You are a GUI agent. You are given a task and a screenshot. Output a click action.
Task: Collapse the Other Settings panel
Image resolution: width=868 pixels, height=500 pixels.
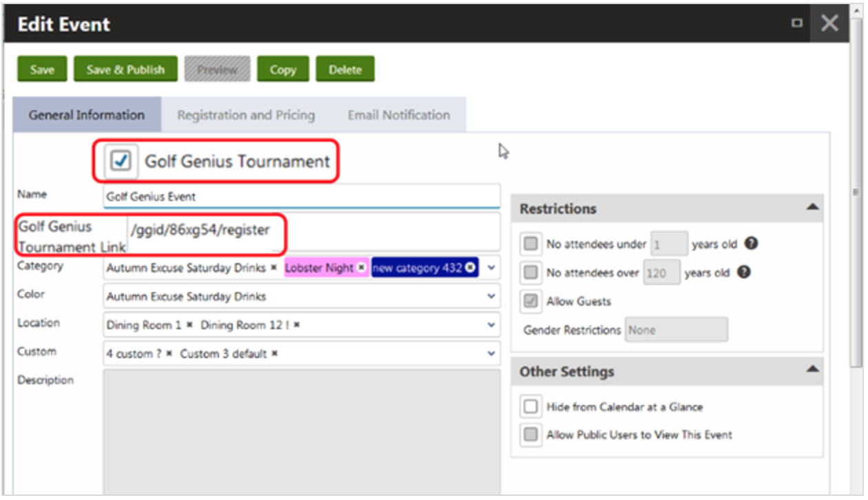[x=813, y=370]
